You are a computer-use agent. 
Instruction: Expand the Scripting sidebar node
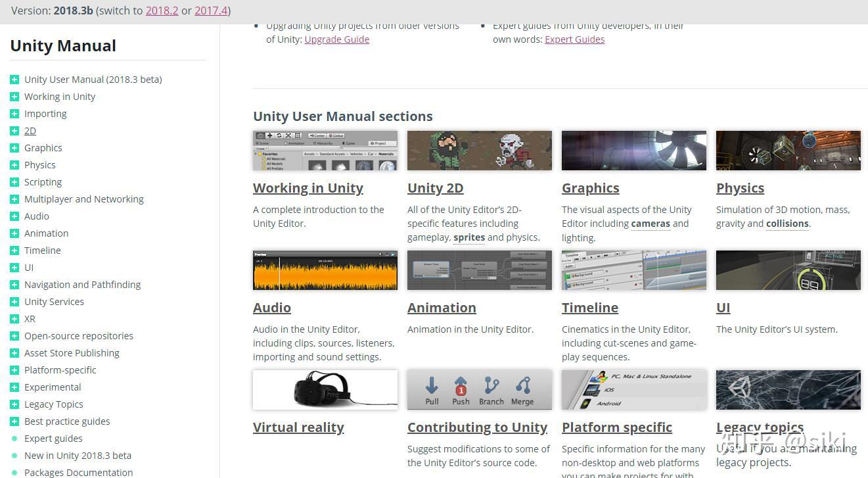(x=14, y=182)
